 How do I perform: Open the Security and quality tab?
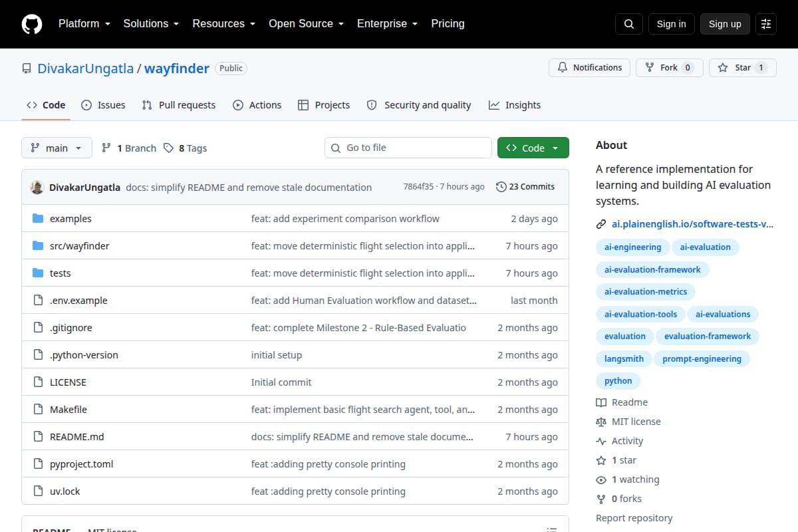419,105
